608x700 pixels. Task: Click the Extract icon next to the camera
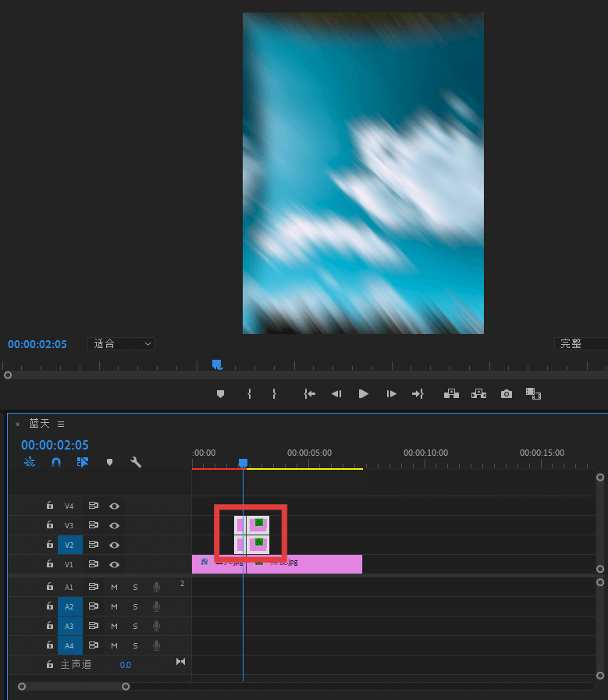tap(478, 394)
